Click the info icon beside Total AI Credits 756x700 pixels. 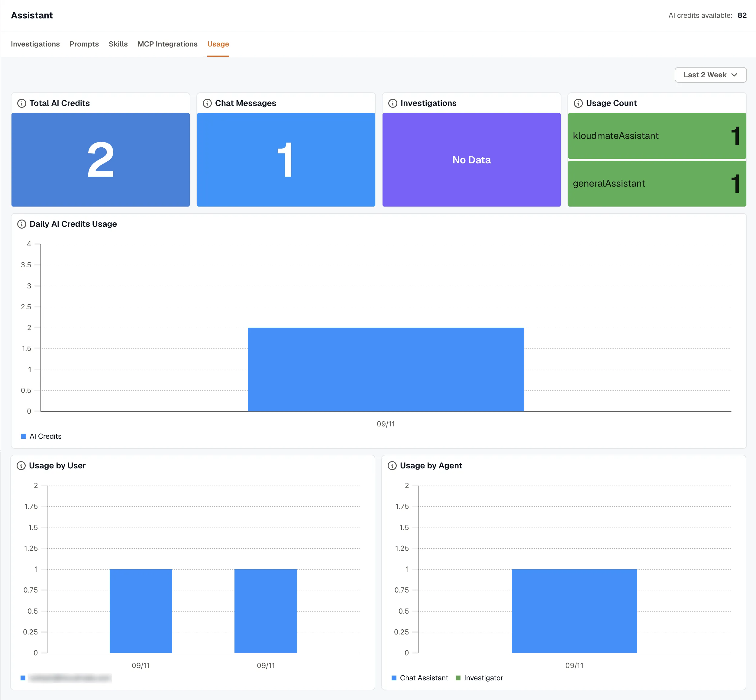[x=21, y=103]
